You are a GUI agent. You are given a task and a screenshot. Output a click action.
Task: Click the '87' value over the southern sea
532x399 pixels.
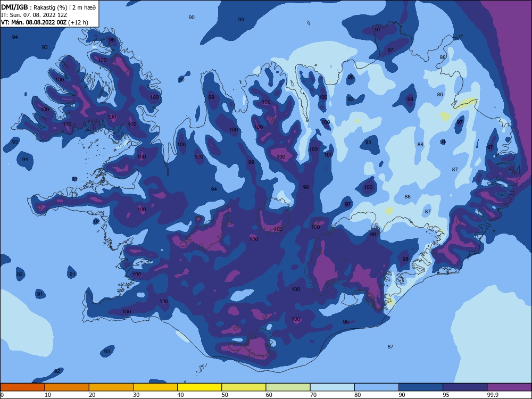point(390,346)
